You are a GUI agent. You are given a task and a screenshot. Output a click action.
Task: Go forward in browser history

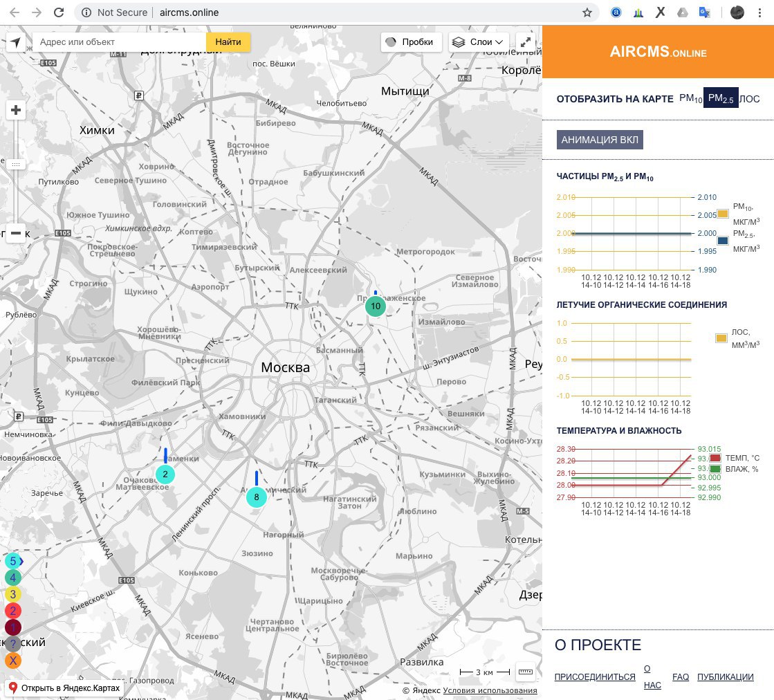pos(37,12)
